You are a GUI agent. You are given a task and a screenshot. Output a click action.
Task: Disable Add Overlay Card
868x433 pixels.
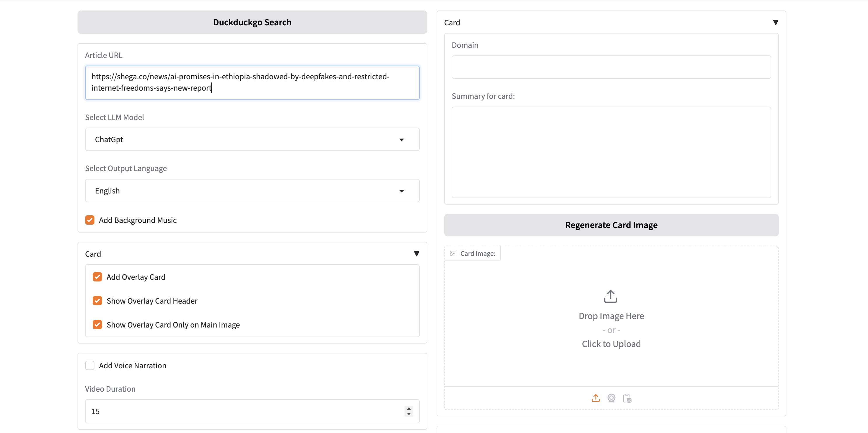click(x=97, y=277)
